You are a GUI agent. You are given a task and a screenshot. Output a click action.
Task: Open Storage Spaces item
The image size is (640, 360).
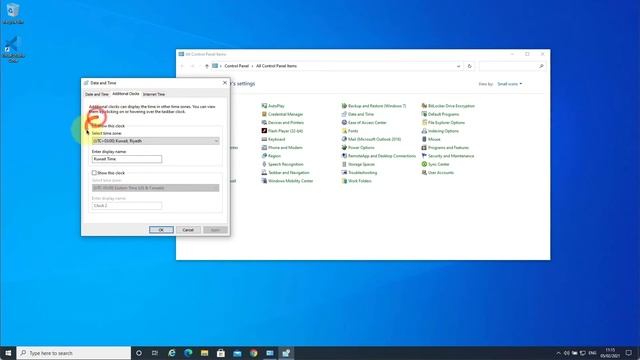[358, 164]
